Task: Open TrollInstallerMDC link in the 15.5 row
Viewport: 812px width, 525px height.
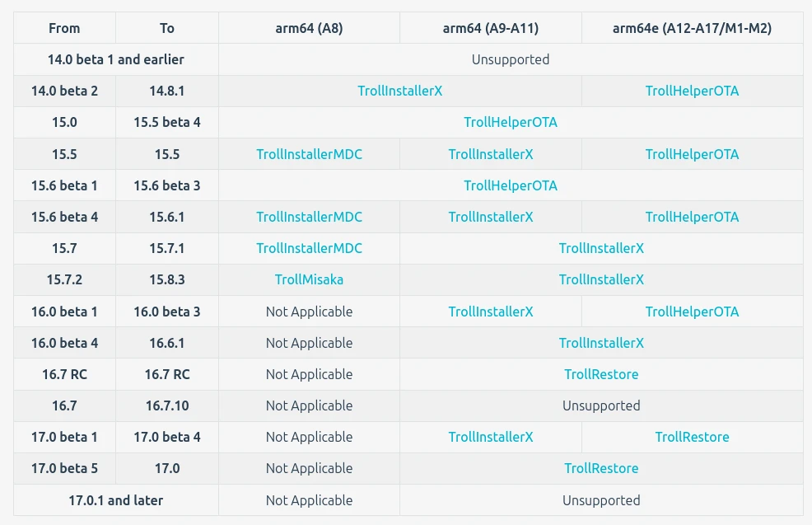Action: click(309, 154)
